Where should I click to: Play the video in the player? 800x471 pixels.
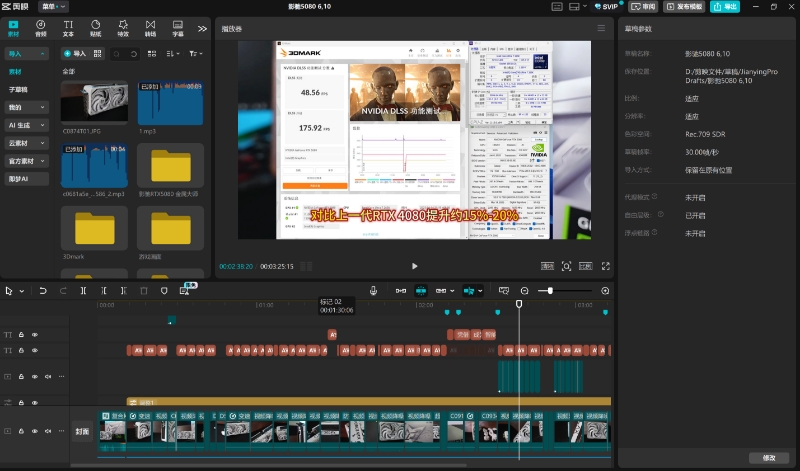pyautogui.click(x=415, y=266)
